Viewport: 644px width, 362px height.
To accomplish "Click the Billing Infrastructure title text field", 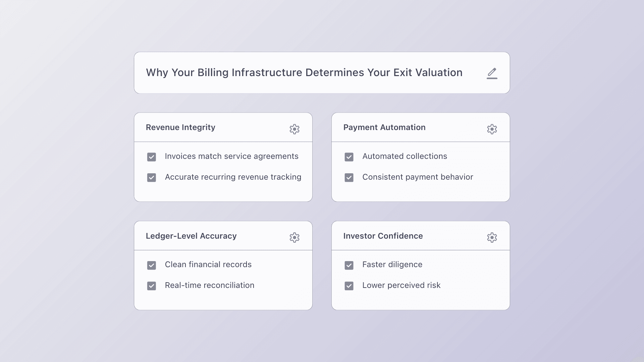I will (304, 73).
